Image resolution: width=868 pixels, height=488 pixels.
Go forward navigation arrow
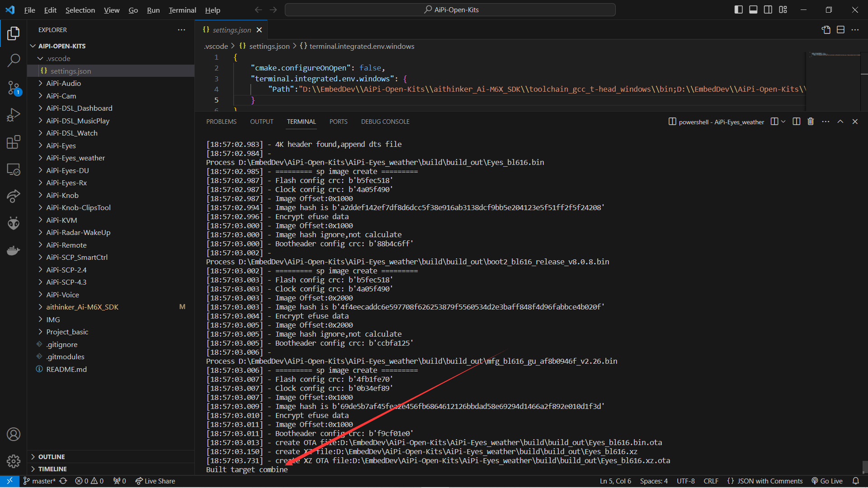pos(273,9)
